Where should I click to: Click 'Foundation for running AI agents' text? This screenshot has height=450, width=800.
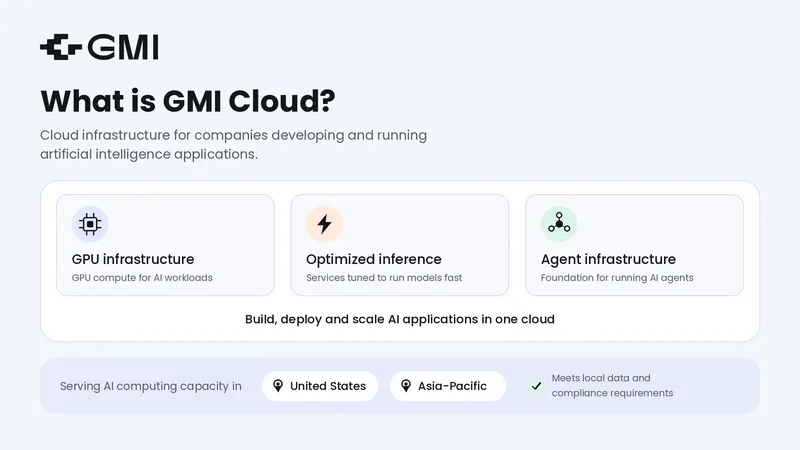pyautogui.click(x=617, y=278)
